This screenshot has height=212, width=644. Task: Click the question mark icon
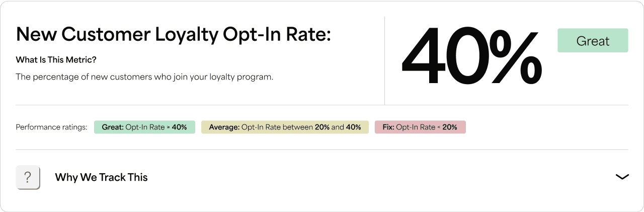(x=28, y=177)
